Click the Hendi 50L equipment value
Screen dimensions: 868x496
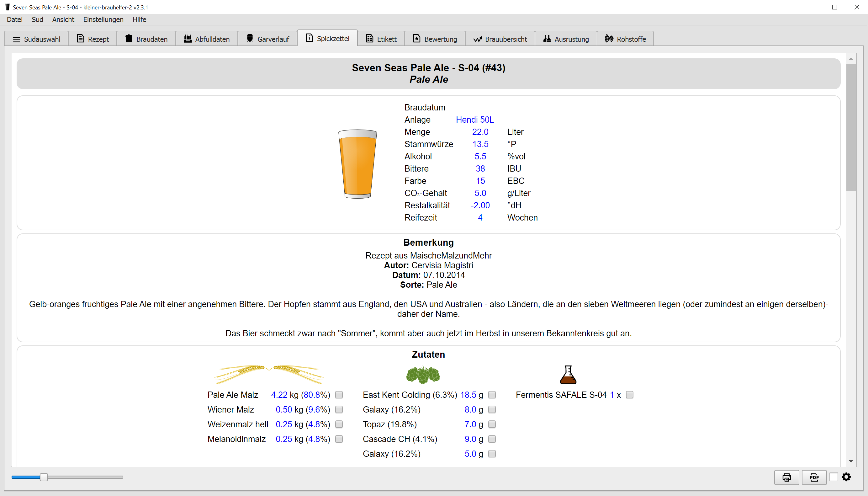tap(474, 120)
